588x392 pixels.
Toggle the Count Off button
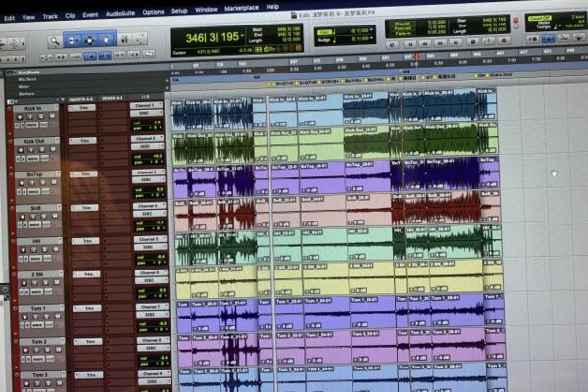[x=539, y=18]
